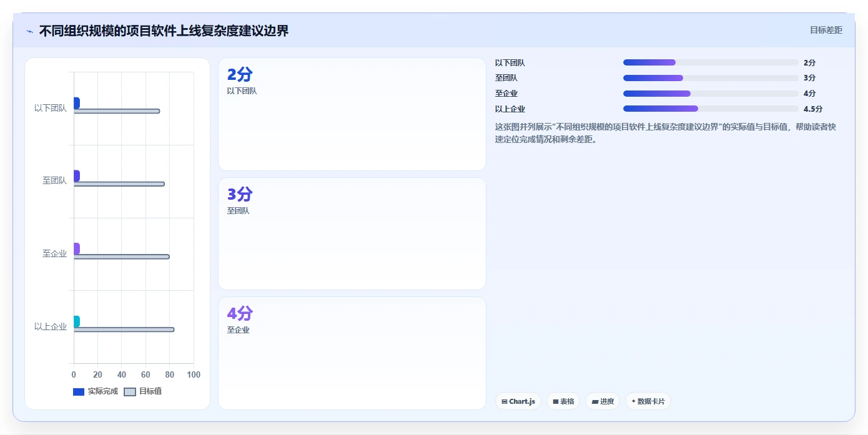
Task: Click the 以下团队 caption under the 2分 card value
Action: (242, 91)
